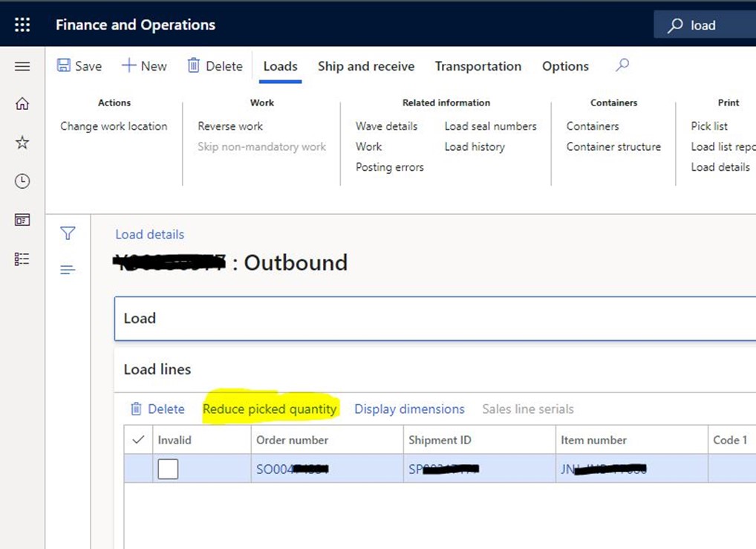Open Posting errors

(390, 167)
